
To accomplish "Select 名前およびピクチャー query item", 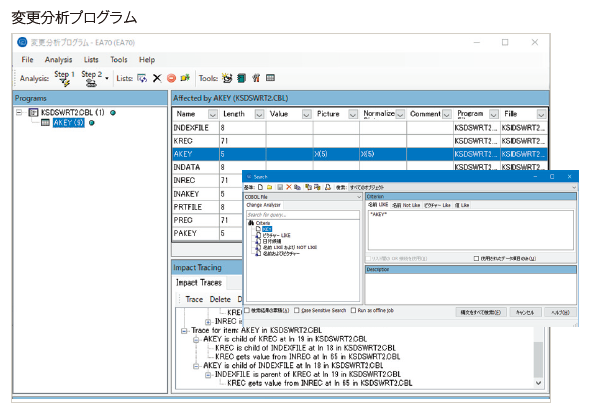I will click(x=281, y=254).
